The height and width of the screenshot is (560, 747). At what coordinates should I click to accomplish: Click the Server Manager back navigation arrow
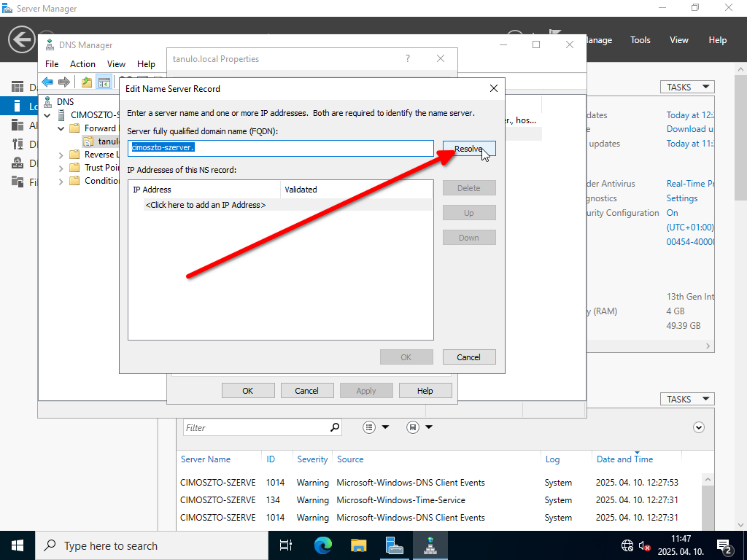click(22, 39)
